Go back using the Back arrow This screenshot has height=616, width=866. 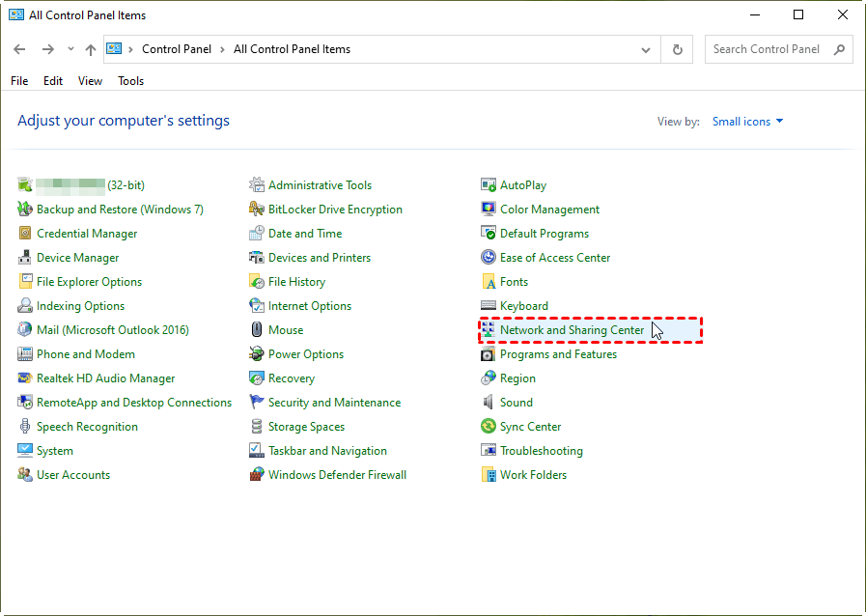19,49
